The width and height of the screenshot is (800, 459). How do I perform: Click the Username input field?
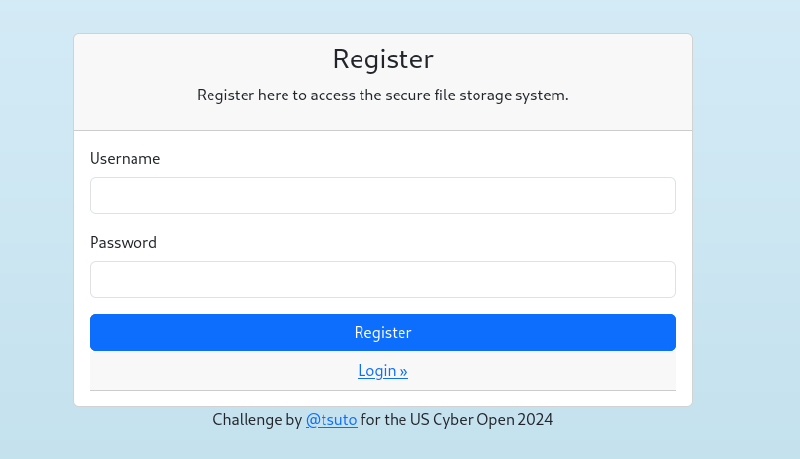[382, 195]
